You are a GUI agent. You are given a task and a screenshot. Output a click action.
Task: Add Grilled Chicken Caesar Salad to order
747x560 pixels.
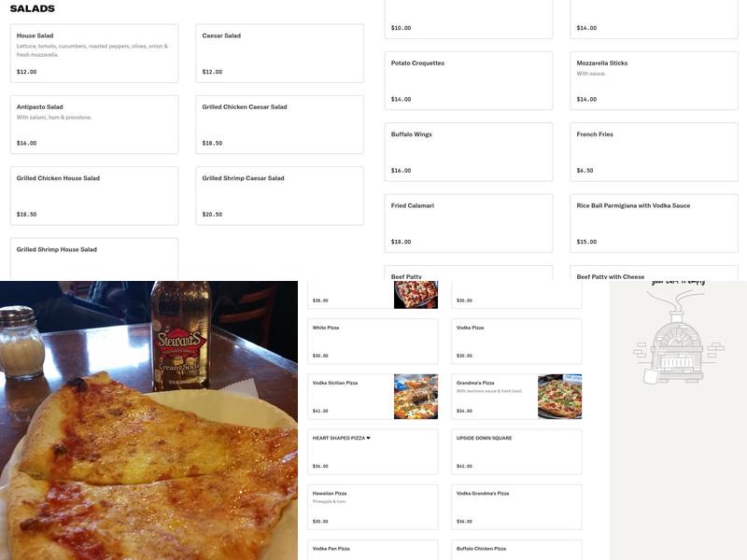click(x=278, y=124)
